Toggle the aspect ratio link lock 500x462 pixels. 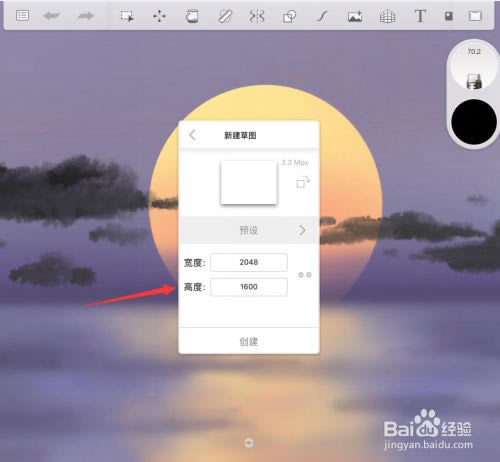[305, 275]
